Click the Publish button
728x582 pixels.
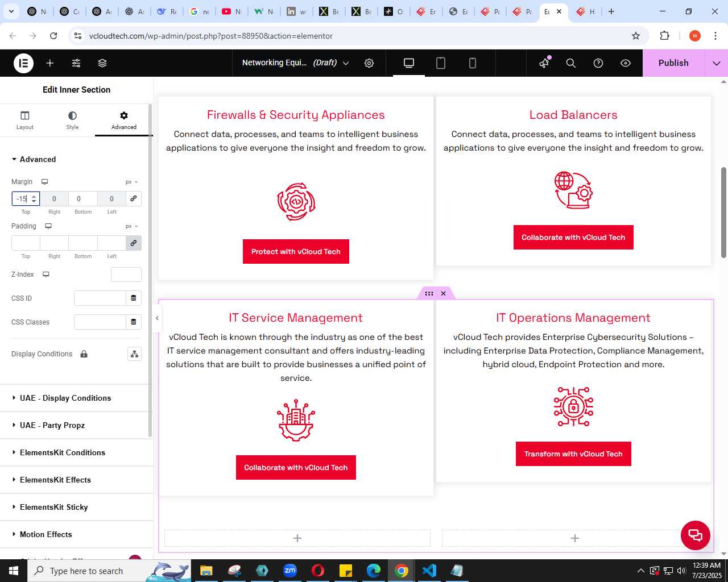(673, 63)
